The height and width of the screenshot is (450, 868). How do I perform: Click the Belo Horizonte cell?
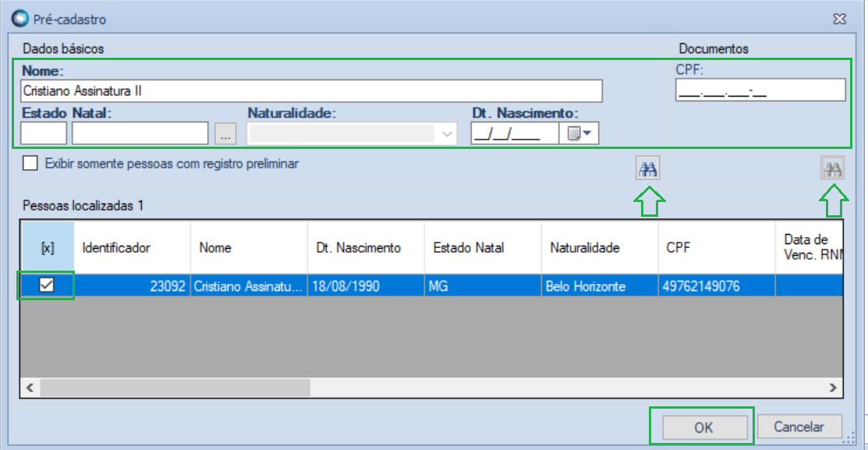click(x=600, y=286)
